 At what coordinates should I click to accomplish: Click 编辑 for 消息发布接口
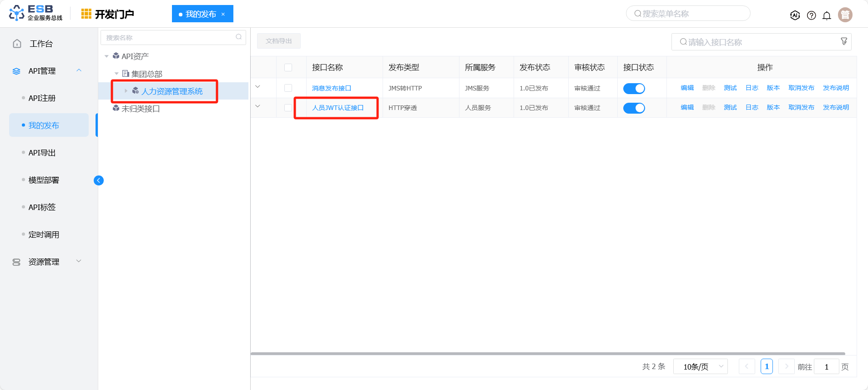(687, 88)
